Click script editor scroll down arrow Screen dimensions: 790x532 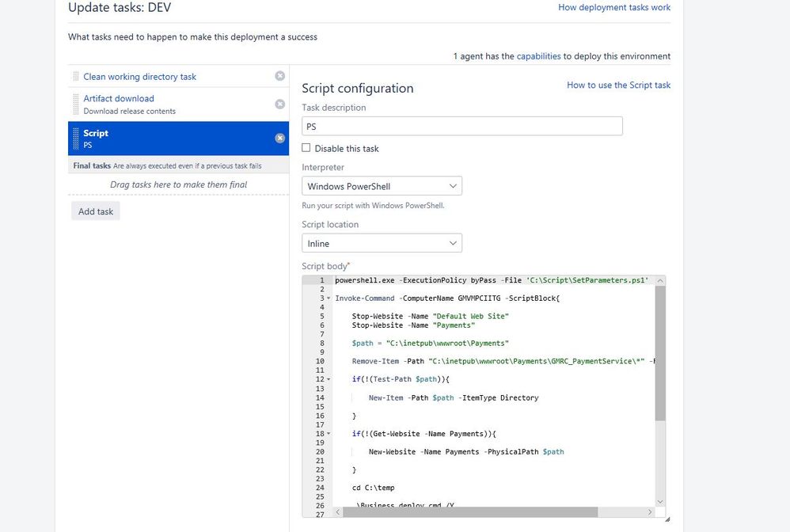(660, 502)
